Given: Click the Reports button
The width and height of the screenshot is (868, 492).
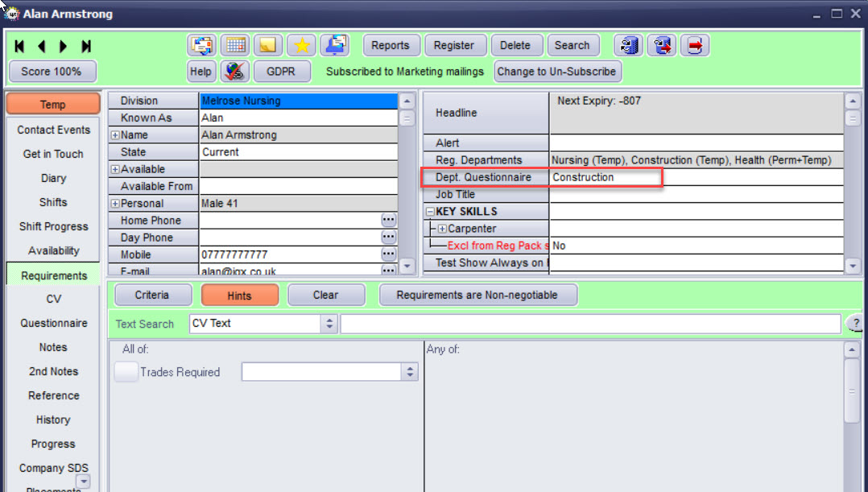Looking at the screenshot, I should [x=391, y=45].
